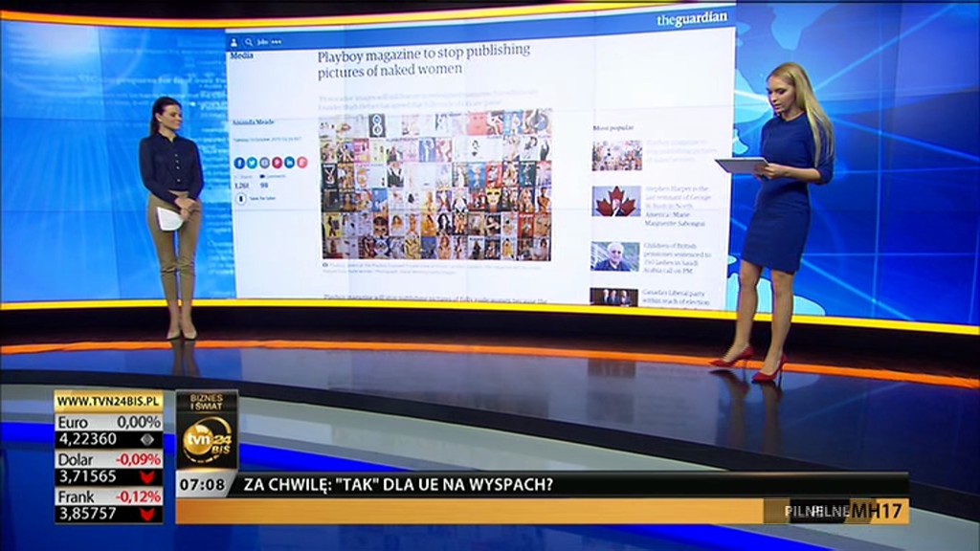Viewport: 980px width, 551px height.
Task: Open the Media section link
Action: [x=242, y=55]
